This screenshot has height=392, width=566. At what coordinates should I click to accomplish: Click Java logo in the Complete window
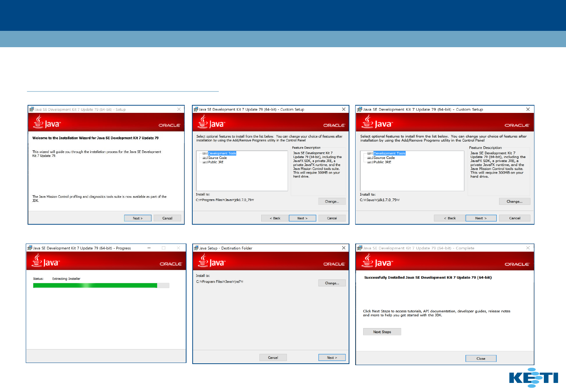click(x=377, y=261)
